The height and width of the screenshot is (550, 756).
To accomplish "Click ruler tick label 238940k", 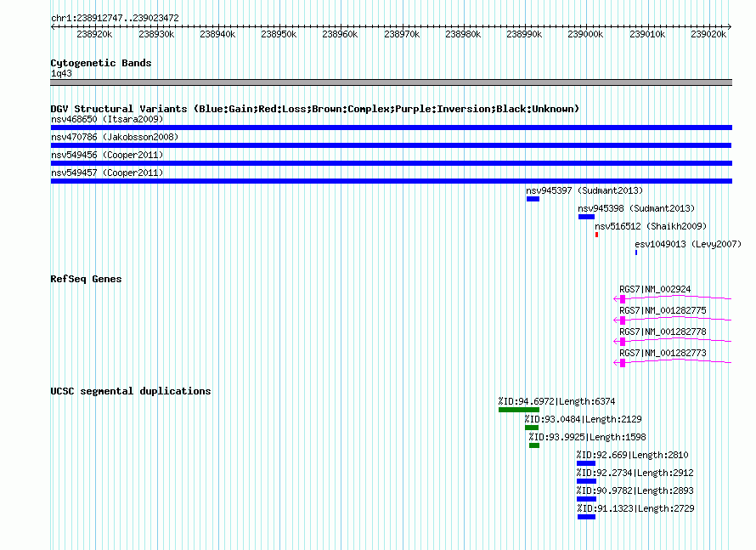I will (217, 34).
